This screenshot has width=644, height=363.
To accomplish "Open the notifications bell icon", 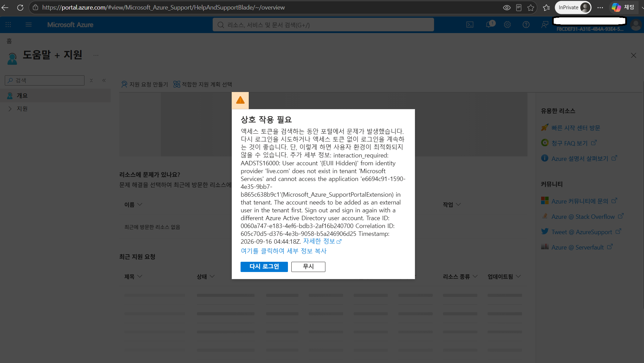I will pos(490,25).
